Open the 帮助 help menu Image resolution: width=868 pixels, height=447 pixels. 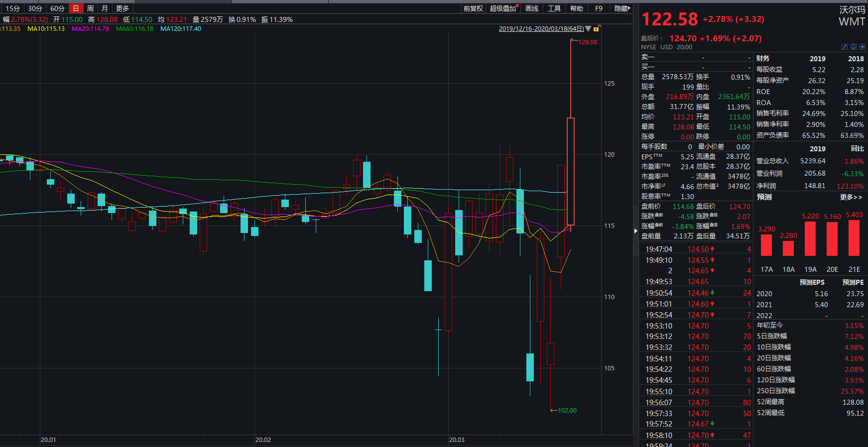[576, 8]
